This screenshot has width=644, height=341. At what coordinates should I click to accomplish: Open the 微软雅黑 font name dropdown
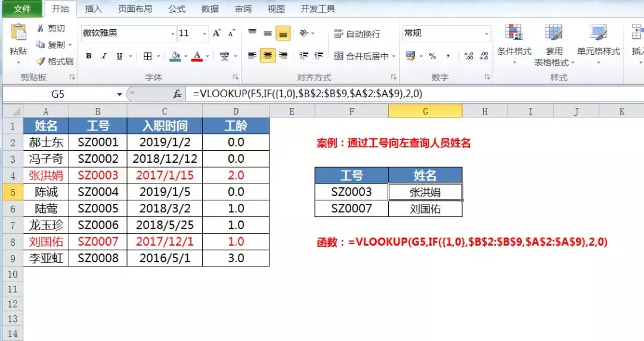click(172, 33)
